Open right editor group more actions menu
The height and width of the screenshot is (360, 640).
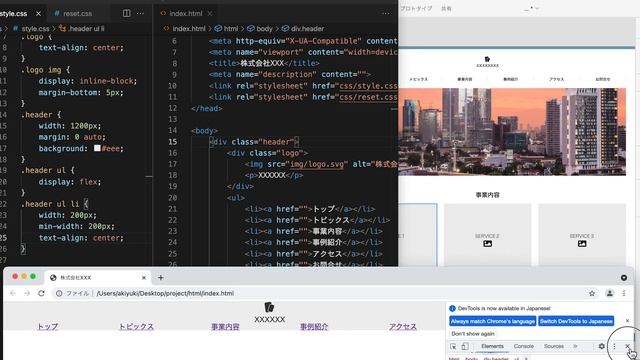pyautogui.click(x=385, y=13)
